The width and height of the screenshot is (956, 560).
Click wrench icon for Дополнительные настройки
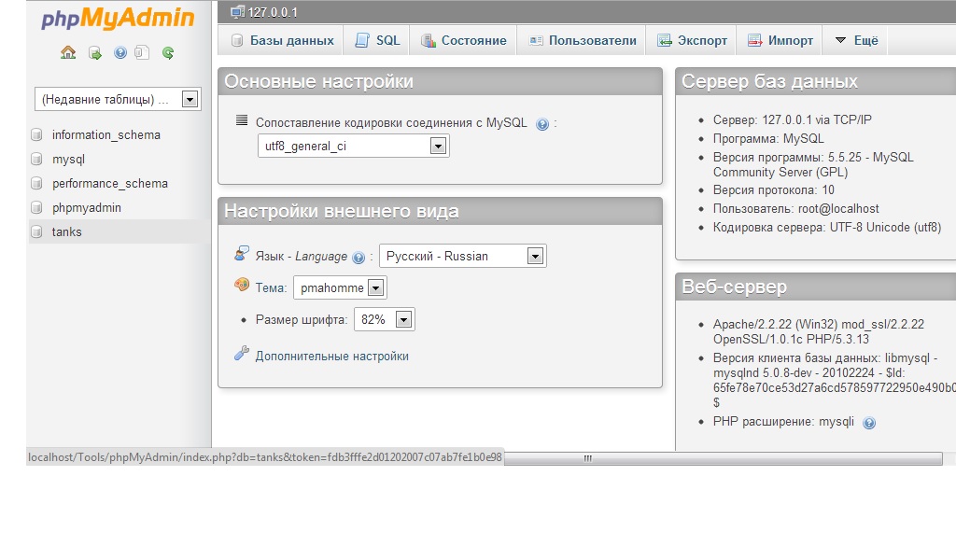tap(242, 354)
